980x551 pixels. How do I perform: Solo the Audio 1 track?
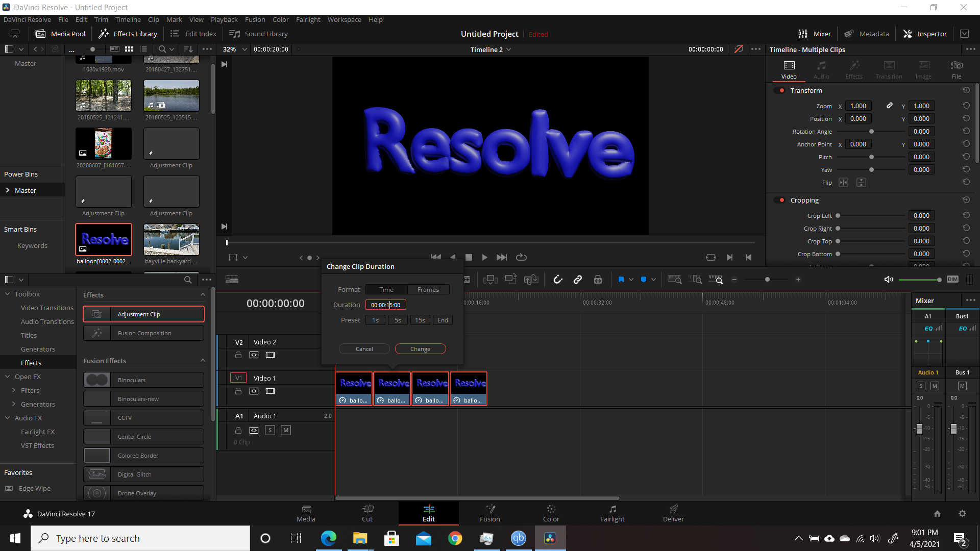coord(270,430)
